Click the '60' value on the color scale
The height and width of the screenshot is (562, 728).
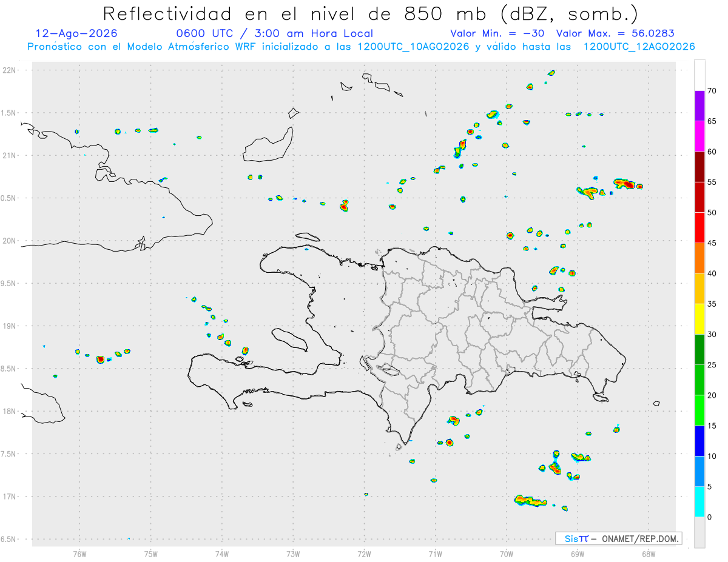point(712,152)
